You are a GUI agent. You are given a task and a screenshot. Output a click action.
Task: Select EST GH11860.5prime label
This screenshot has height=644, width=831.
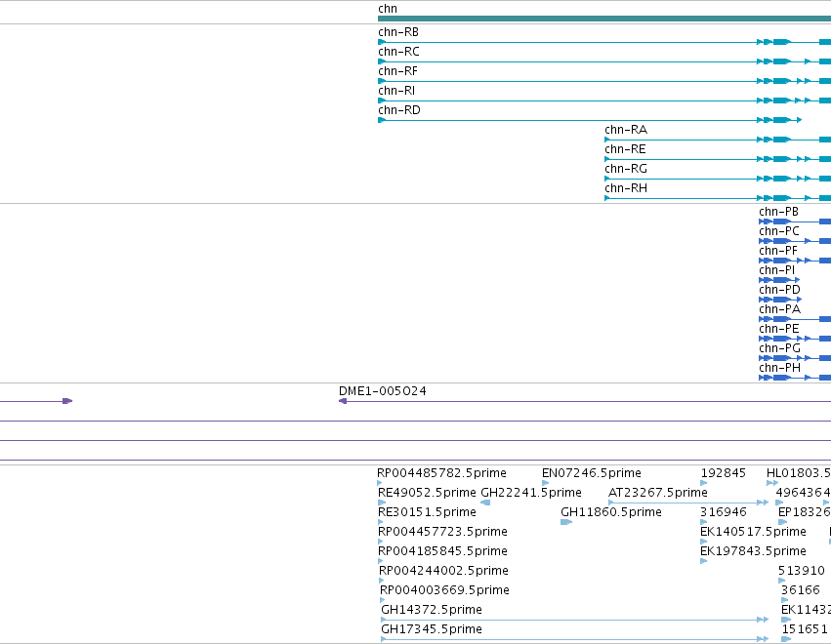[x=611, y=512]
